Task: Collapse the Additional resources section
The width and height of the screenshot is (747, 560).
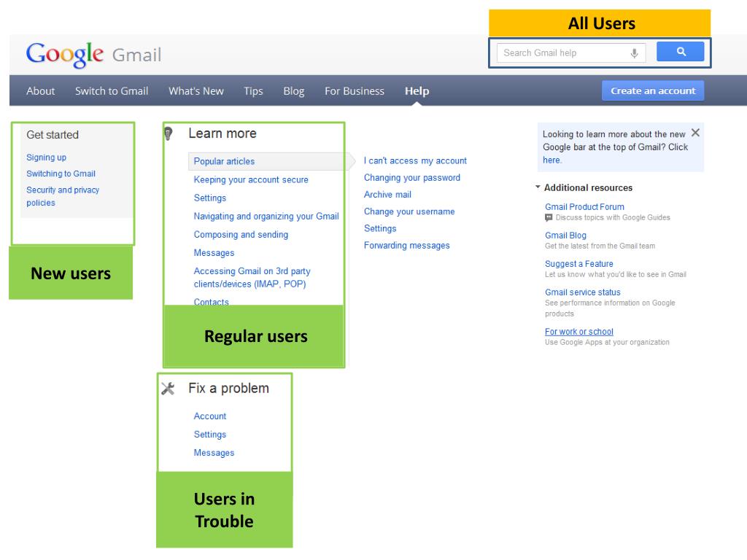Action: point(538,187)
